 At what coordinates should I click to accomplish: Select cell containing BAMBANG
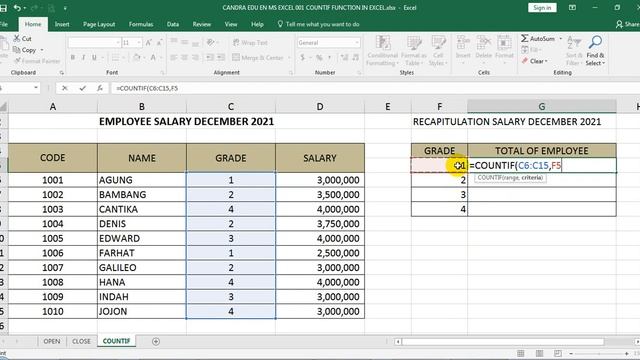tap(142, 195)
